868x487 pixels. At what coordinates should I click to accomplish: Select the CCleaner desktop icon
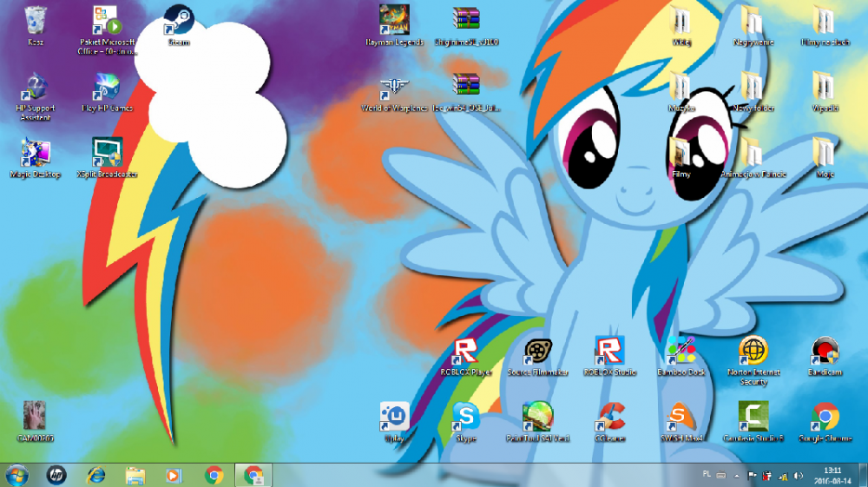(x=609, y=417)
